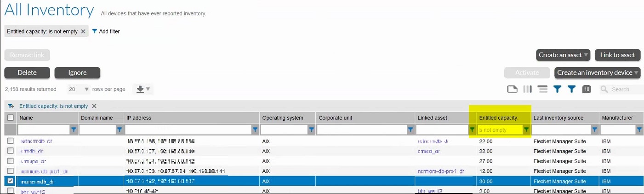Check the row with entitled capacity 27.00

point(11,161)
